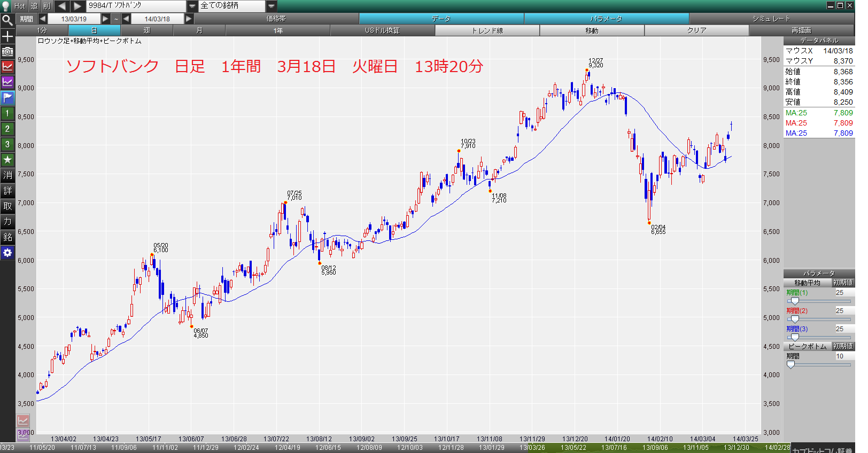Click the star favorites icon
Screen dimensions: 868x453
[7, 160]
